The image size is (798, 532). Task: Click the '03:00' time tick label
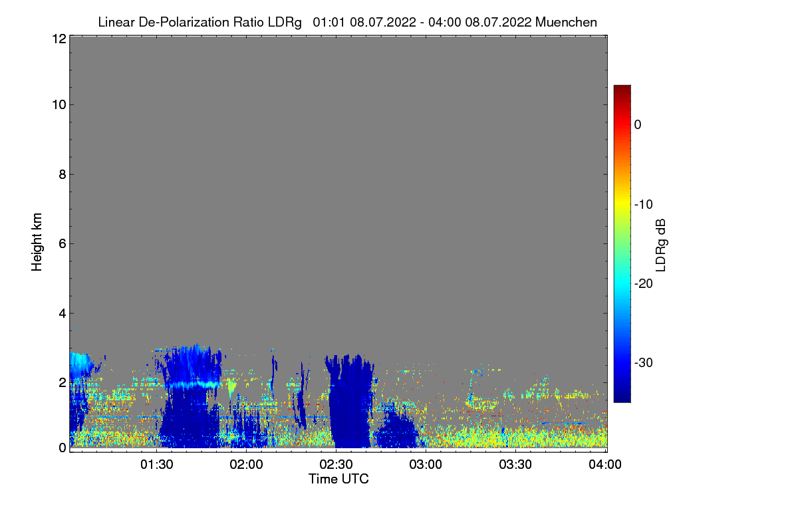pos(426,465)
